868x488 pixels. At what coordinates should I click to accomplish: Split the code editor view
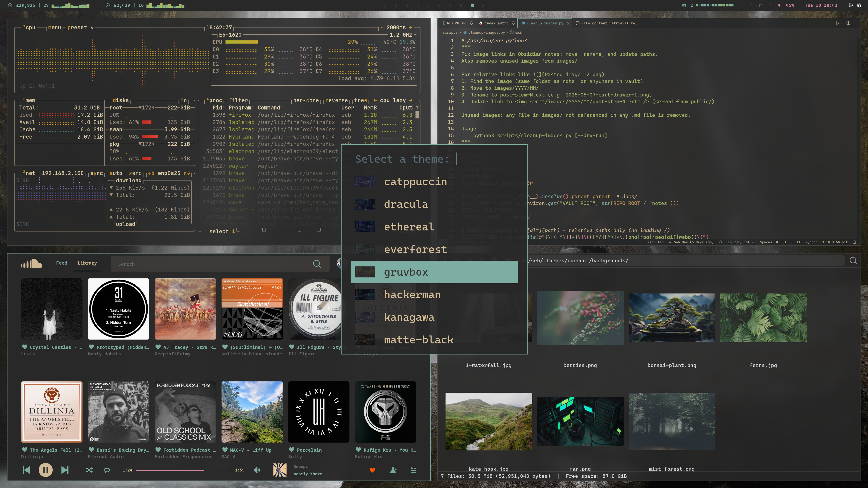coord(849,23)
